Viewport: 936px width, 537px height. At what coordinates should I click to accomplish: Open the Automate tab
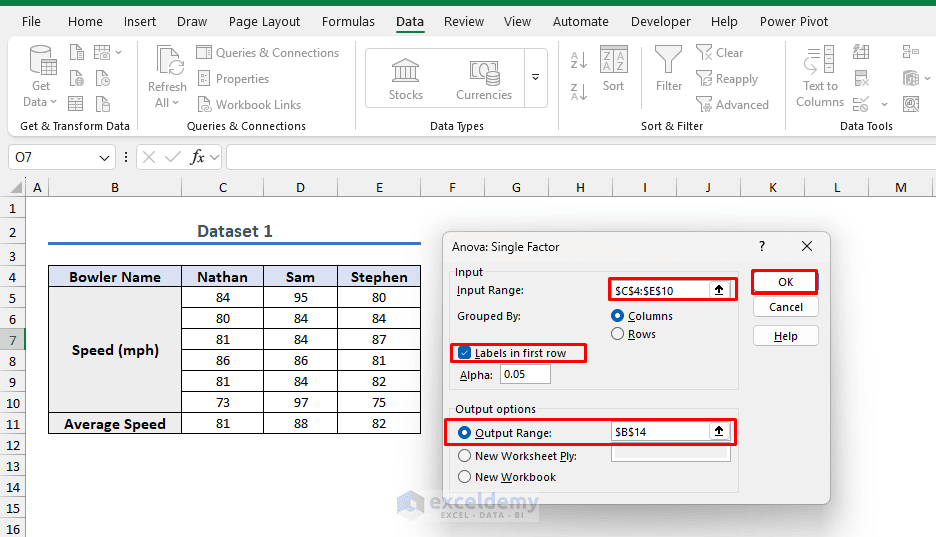click(x=580, y=22)
